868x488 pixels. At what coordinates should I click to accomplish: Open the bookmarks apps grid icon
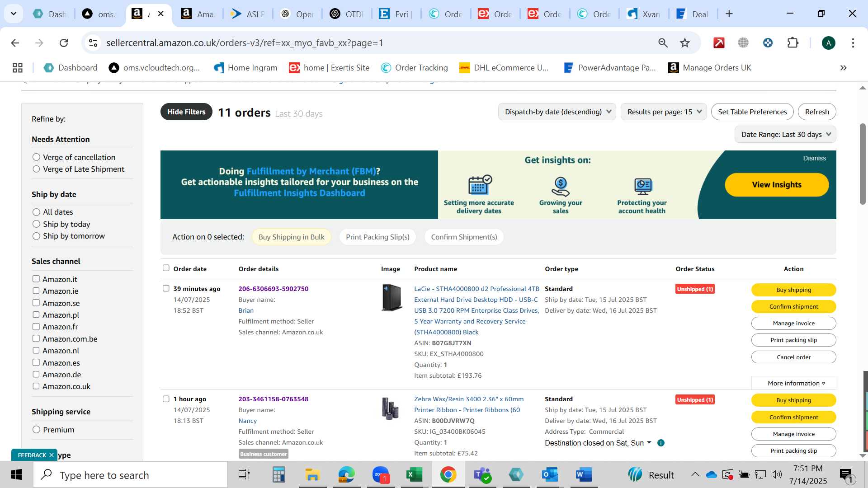[x=18, y=68]
